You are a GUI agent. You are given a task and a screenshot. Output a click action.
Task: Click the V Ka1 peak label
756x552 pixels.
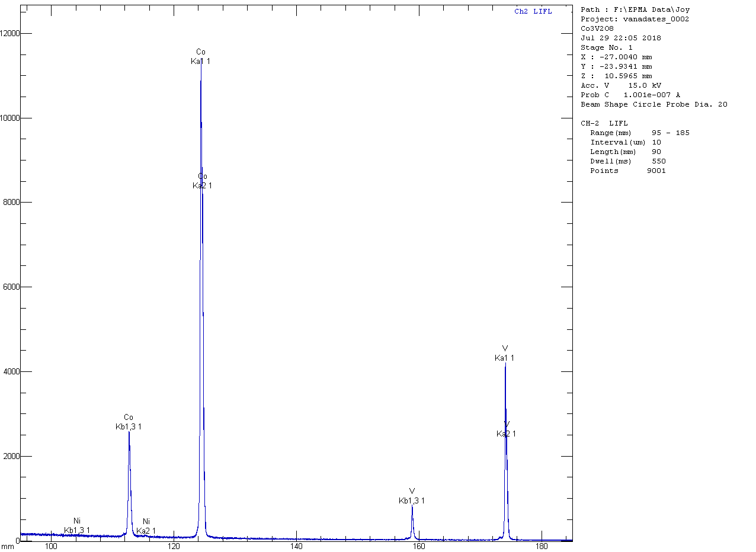[x=505, y=353]
